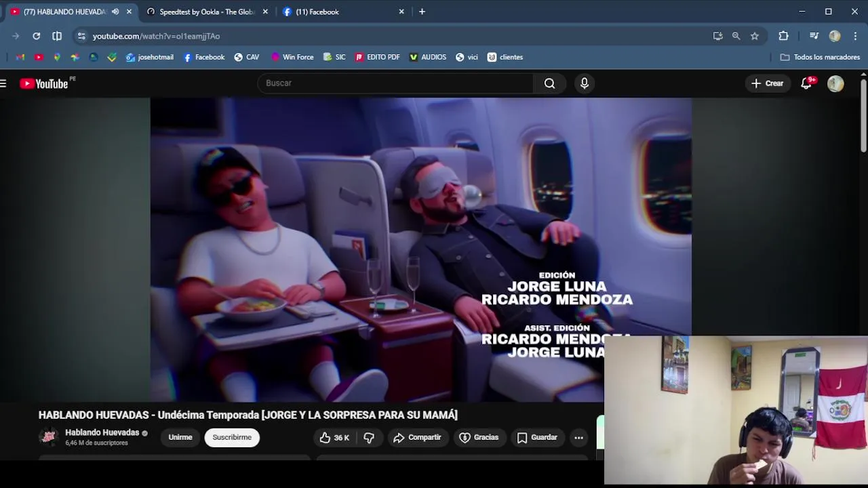Reload the page in Chrome
The width and height of the screenshot is (868, 488).
pos(37,36)
